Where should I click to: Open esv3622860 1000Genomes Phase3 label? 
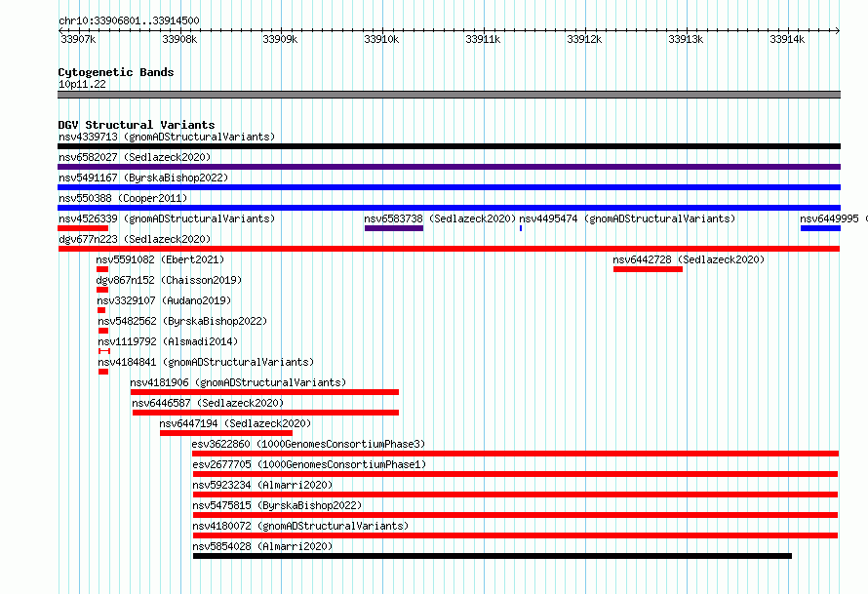[308, 444]
